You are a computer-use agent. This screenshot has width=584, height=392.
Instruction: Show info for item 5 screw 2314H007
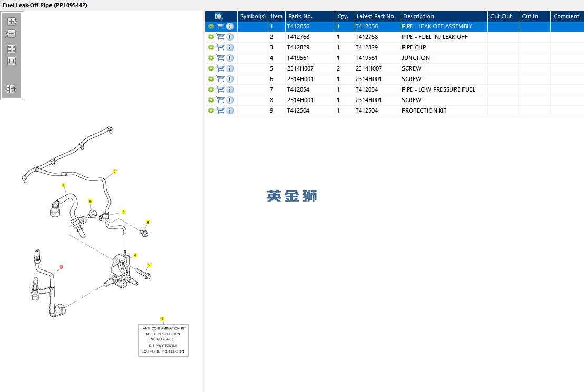click(x=230, y=68)
